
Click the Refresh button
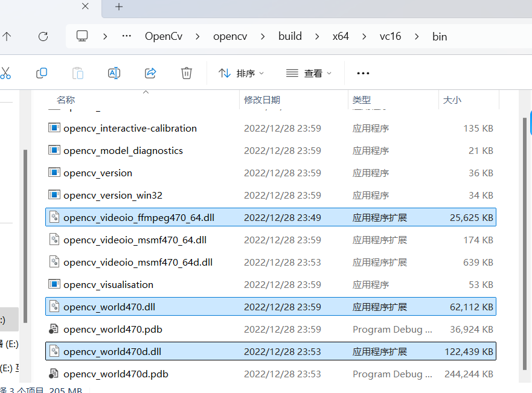[43, 36]
